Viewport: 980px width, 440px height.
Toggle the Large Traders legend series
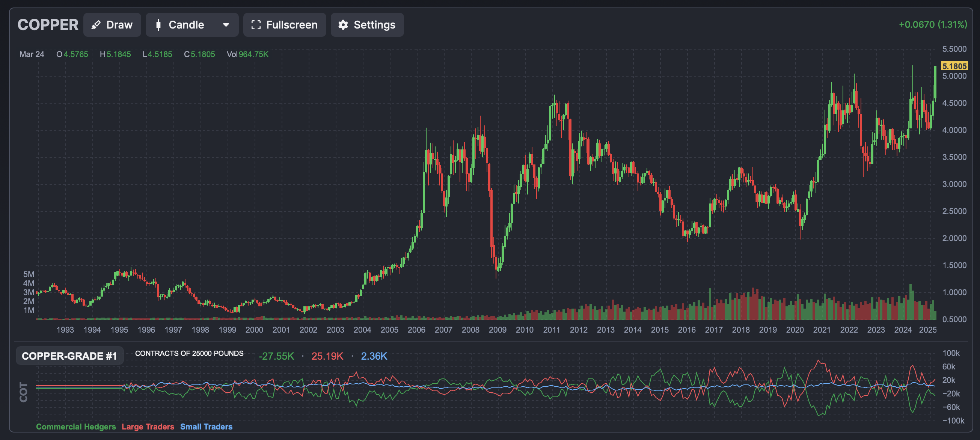click(x=148, y=427)
